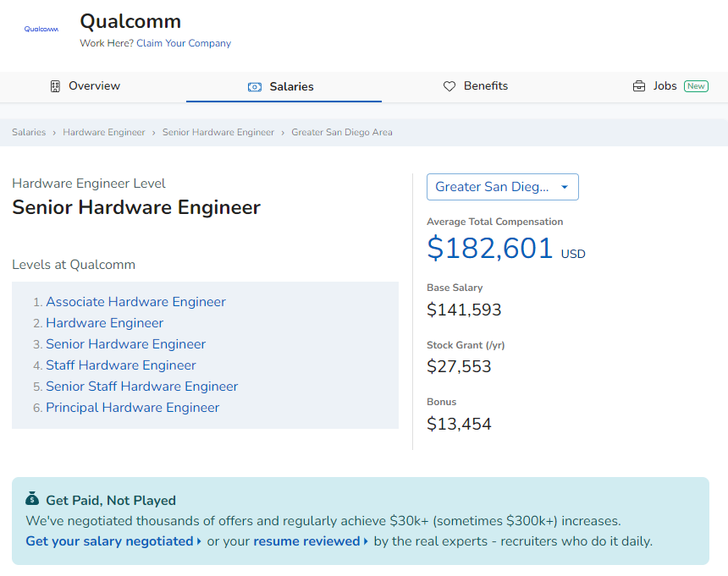Screen dimensions: 728x576
Task: Open Hardware Engineer breadcrumb link
Action: point(104,133)
